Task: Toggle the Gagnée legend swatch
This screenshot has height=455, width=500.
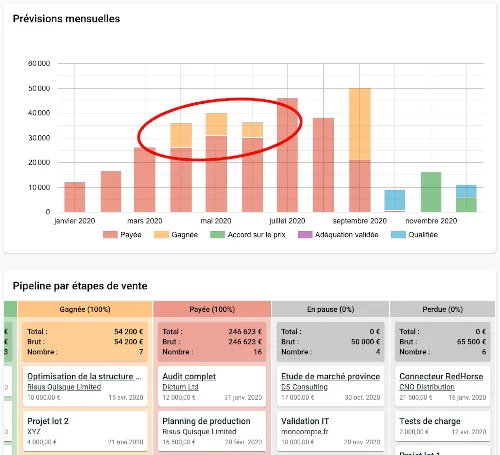Action: (161, 235)
